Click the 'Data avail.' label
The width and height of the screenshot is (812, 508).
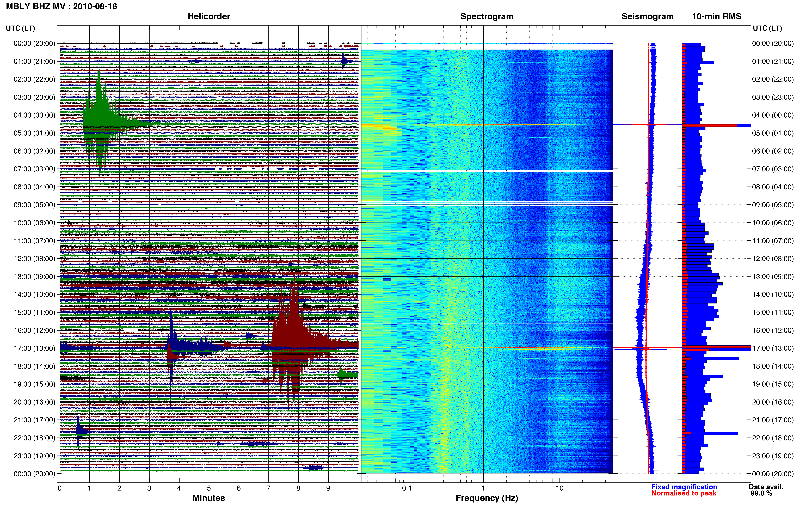point(766,487)
